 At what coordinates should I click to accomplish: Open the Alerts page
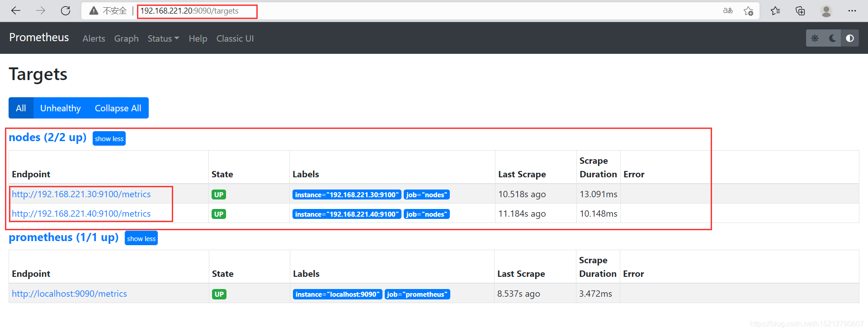94,39
